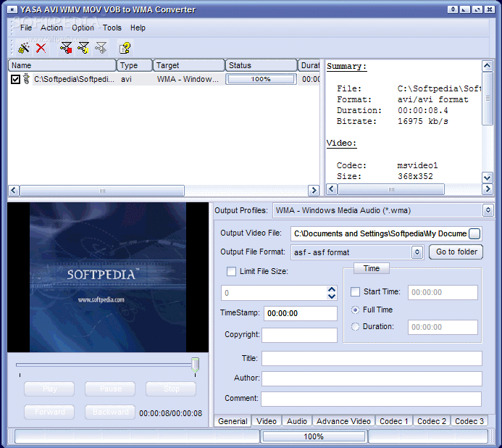
Task: Click the Type column header
Action: 135,65
